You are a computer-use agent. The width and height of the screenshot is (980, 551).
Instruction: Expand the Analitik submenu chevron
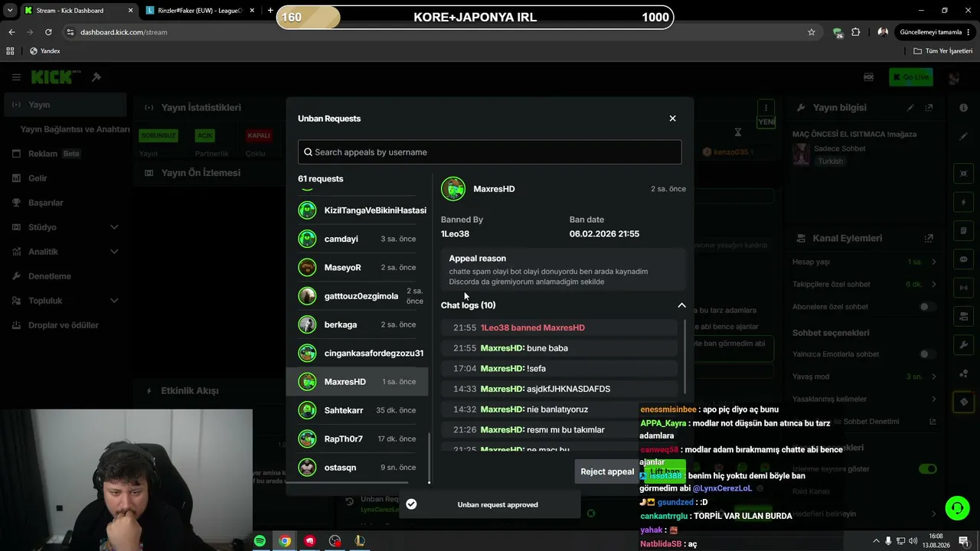click(x=114, y=252)
